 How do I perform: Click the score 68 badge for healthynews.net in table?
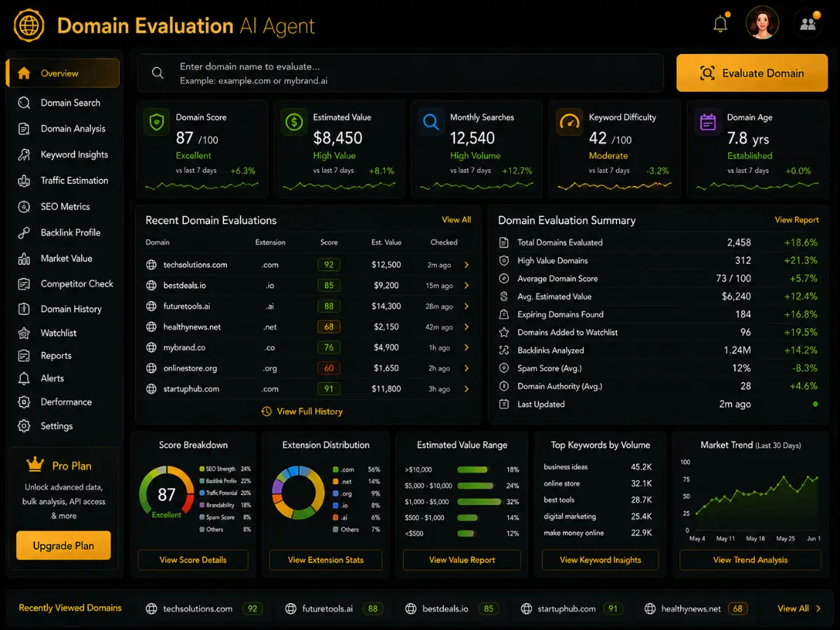click(x=329, y=327)
